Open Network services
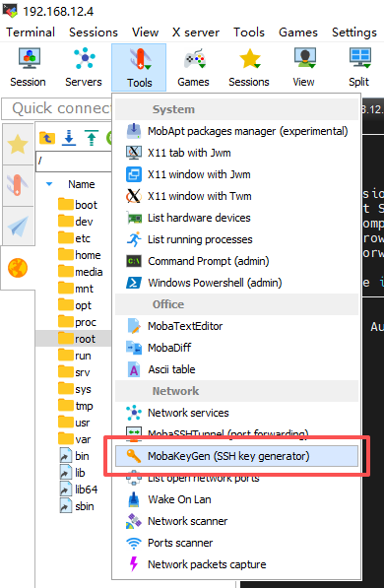Image resolution: width=384 pixels, height=588 pixels. 236,413
